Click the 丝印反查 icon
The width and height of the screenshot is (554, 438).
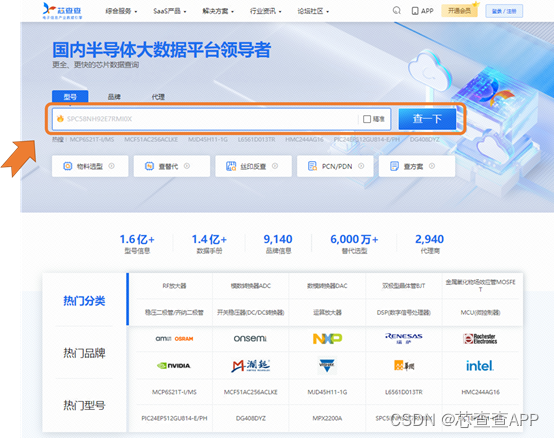[231, 166]
